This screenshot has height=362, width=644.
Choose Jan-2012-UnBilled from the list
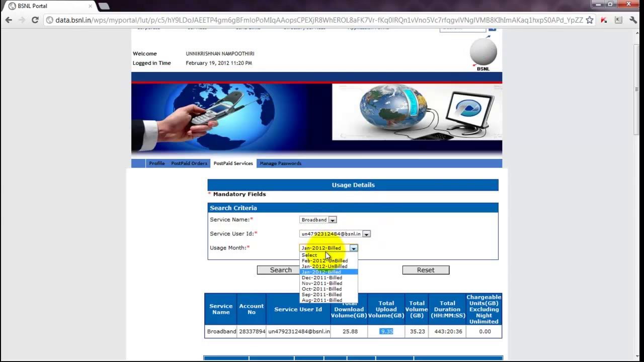[329, 266]
